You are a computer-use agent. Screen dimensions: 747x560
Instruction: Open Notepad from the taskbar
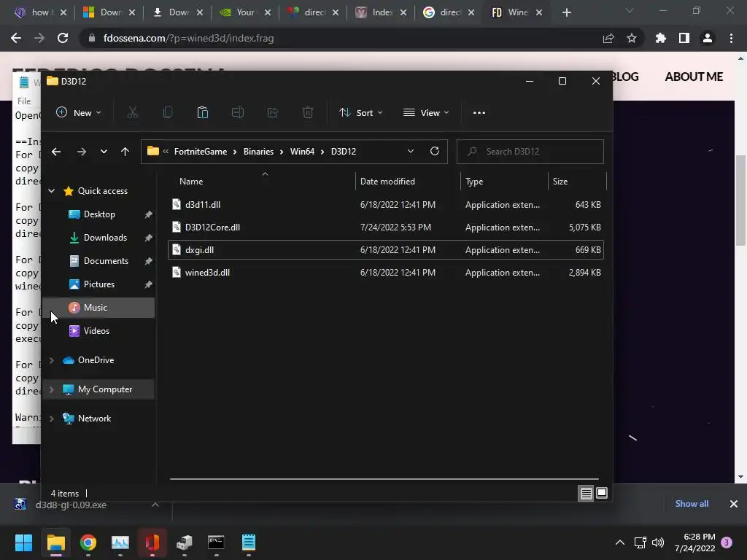point(249,542)
